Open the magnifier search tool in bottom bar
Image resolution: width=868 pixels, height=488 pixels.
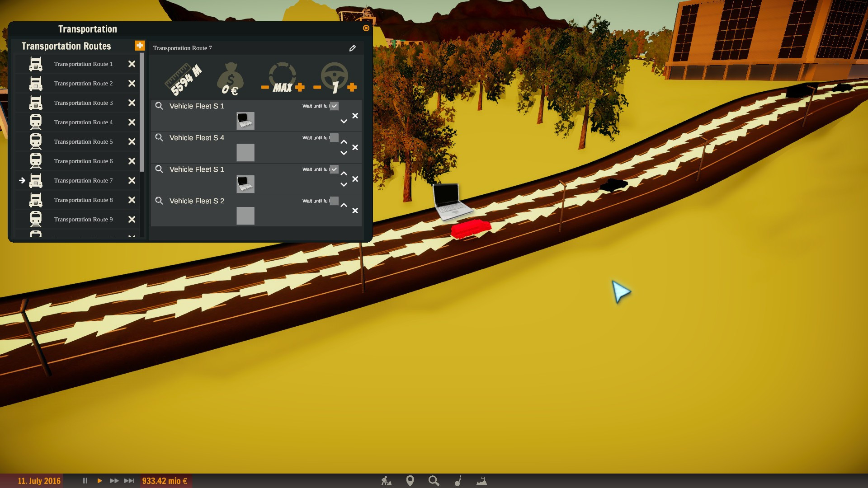[x=434, y=481]
